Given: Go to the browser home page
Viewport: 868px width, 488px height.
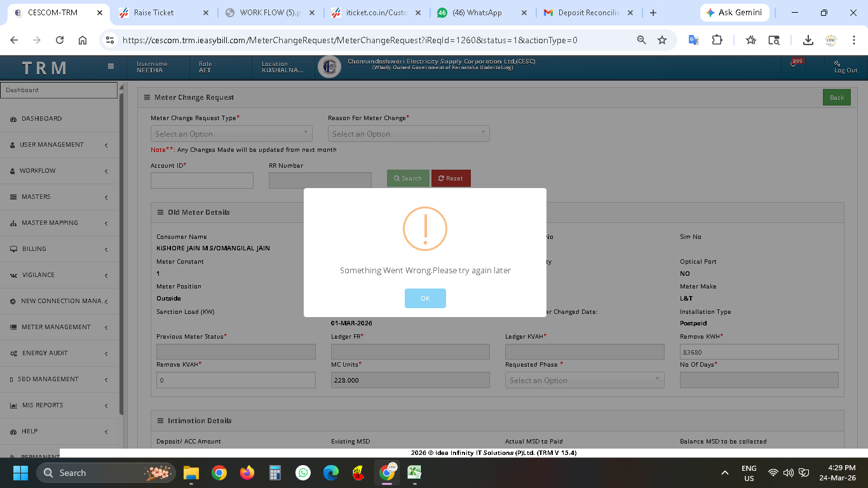Looking at the screenshot, I should [x=83, y=40].
